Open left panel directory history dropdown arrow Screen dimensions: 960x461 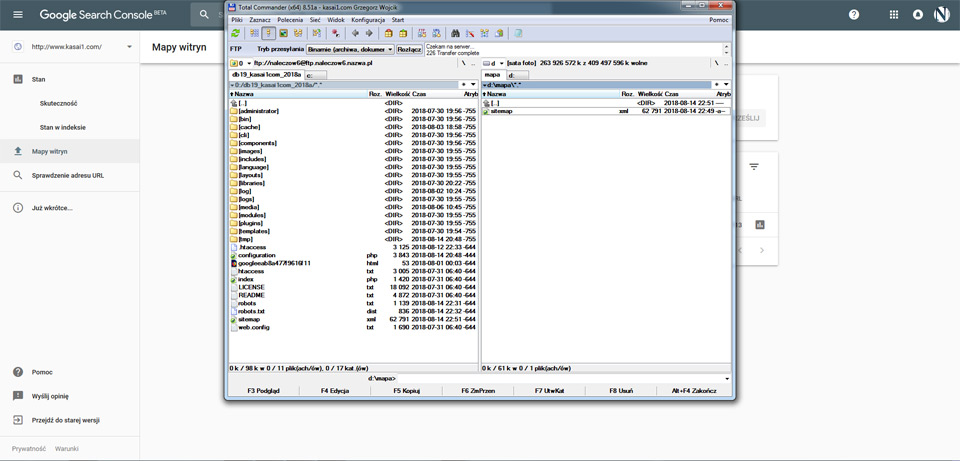click(x=472, y=84)
